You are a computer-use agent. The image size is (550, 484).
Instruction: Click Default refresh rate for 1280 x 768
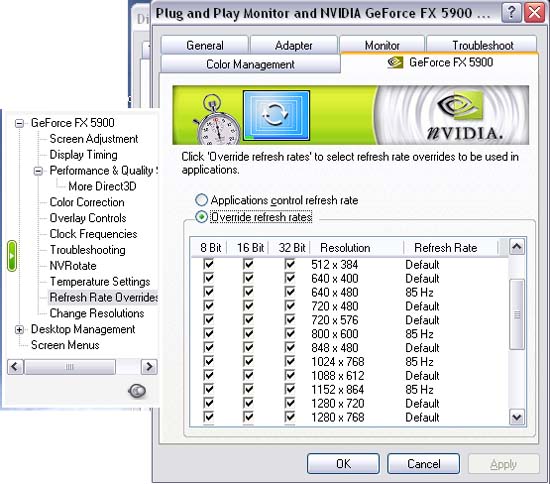pos(422,417)
